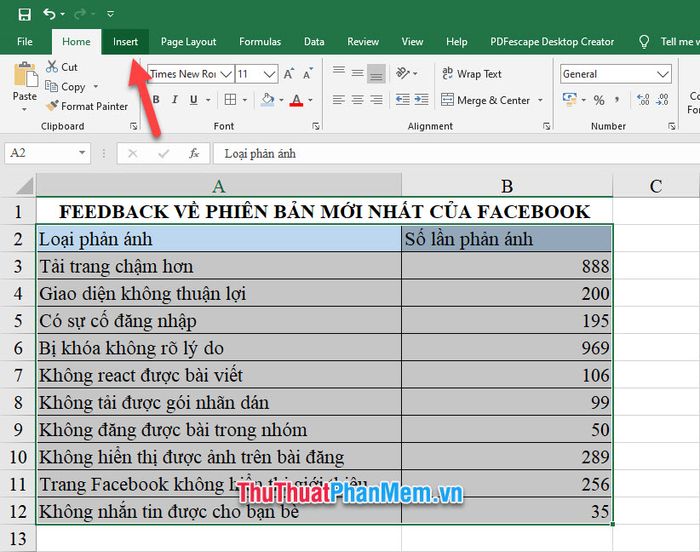Open Number format dialog launcher
The height and width of the screenshot is (552, 700).
click(671, 126)
